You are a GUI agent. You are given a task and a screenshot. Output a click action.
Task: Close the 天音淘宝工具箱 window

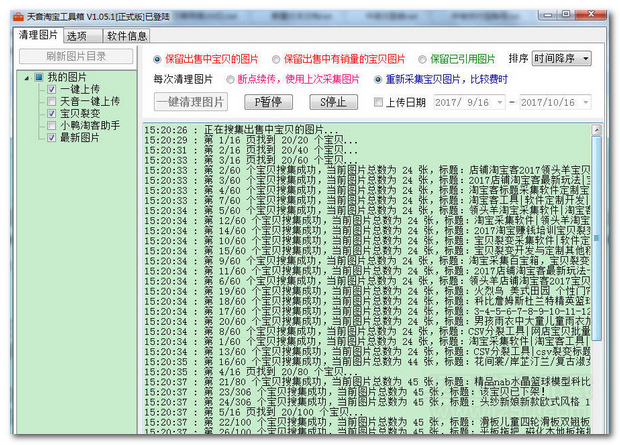tap(591, 15)
